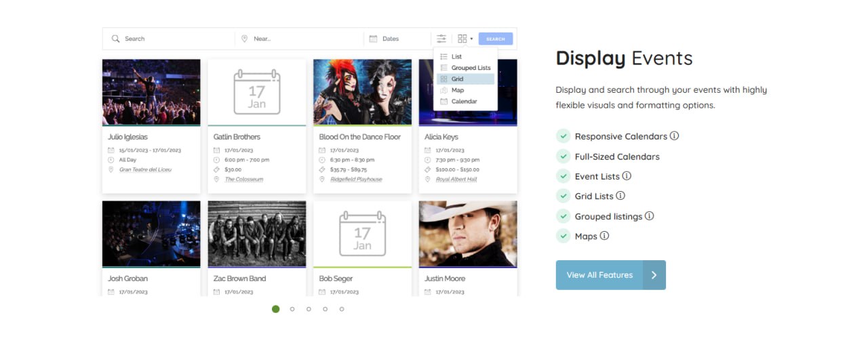Click the Map icon in layout menu

tap(443, 90)
